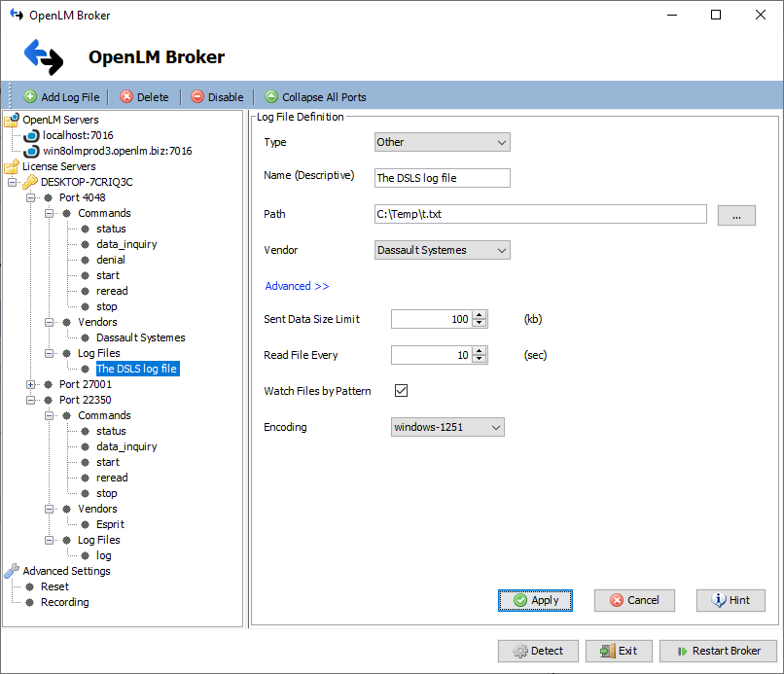Expand the Port 27001 tree node

click(x=31, y=384)
